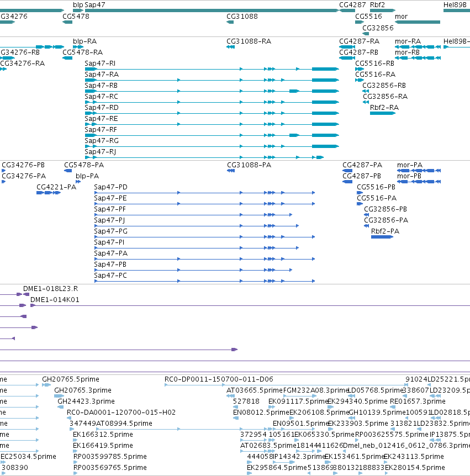
Task: Click the CG5478-RA transcript label
Action: coord(83,52)
